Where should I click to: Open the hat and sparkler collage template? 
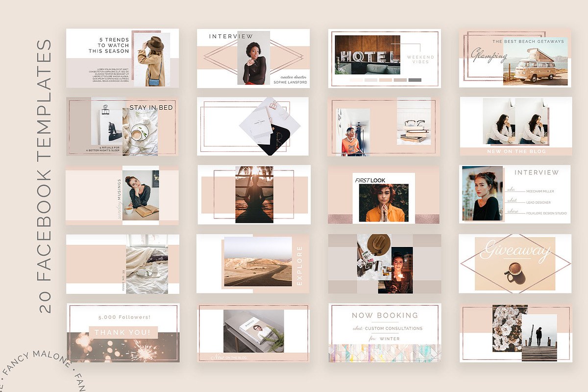[385, 264]
